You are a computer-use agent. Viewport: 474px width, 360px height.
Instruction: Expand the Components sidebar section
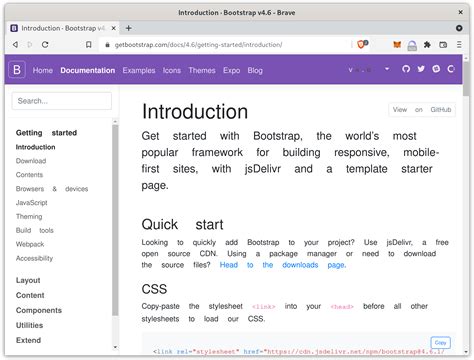click(x=39, y=310)
